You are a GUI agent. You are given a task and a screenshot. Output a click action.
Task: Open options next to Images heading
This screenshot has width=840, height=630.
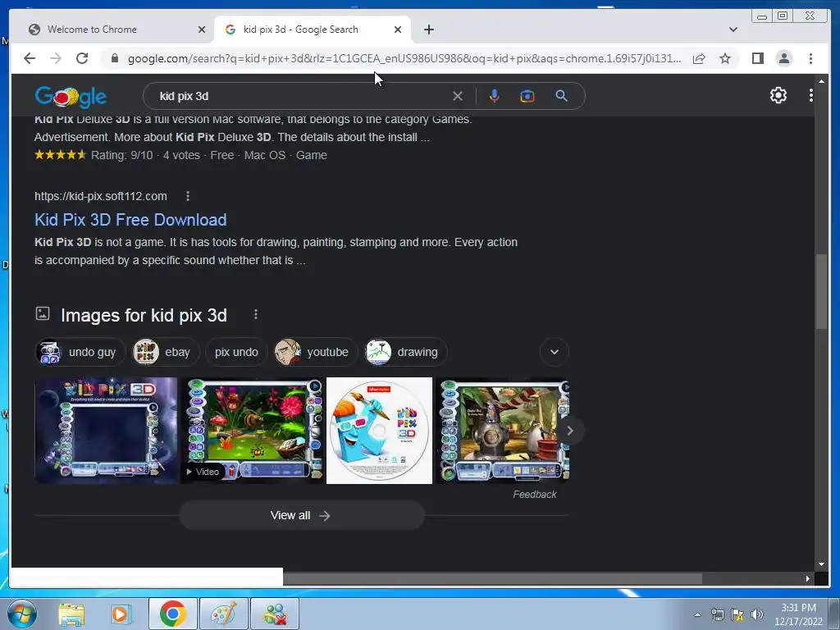pyautogui.click(x=256, y=314)
